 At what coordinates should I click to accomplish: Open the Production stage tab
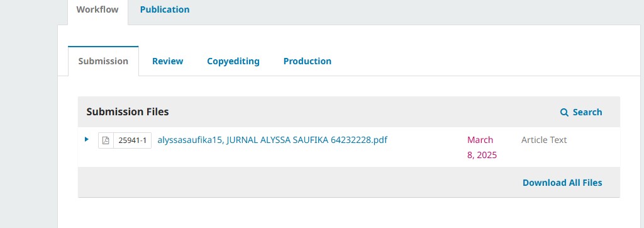click(x=307, y=61)
